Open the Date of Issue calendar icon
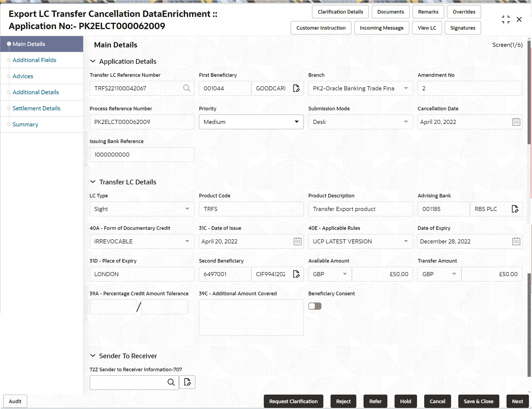 pos(297,241)
